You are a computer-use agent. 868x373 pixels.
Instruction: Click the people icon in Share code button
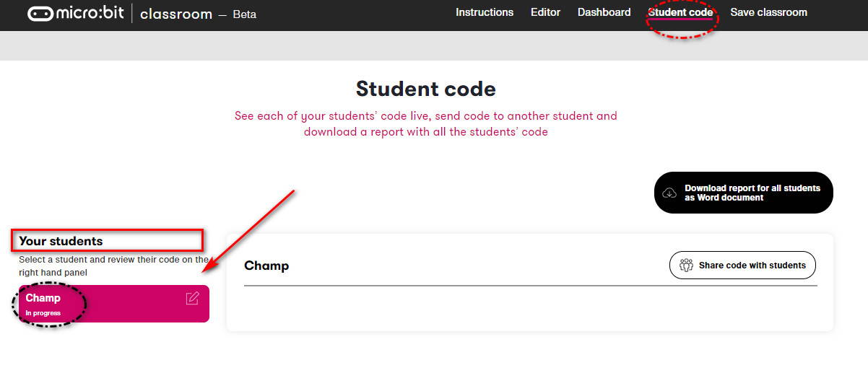(x=686, y=265)
